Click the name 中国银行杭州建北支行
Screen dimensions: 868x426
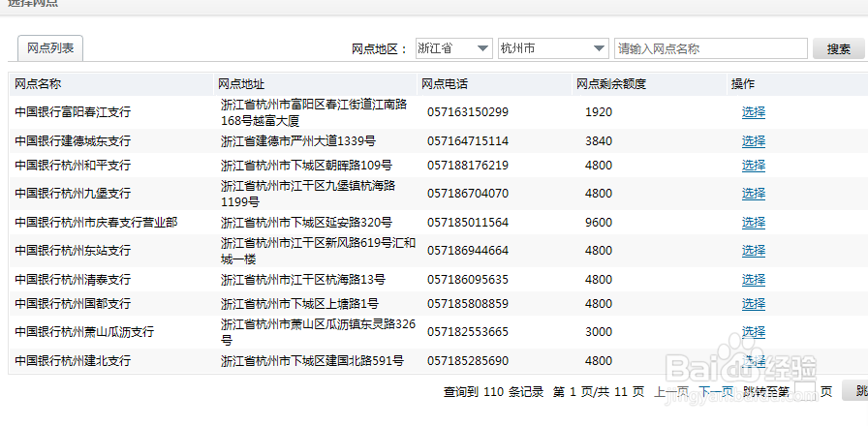[73, 361]
